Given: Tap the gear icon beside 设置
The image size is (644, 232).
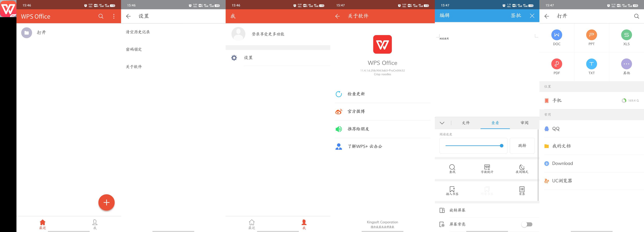Looking at the screenshot, I should 234,58.
